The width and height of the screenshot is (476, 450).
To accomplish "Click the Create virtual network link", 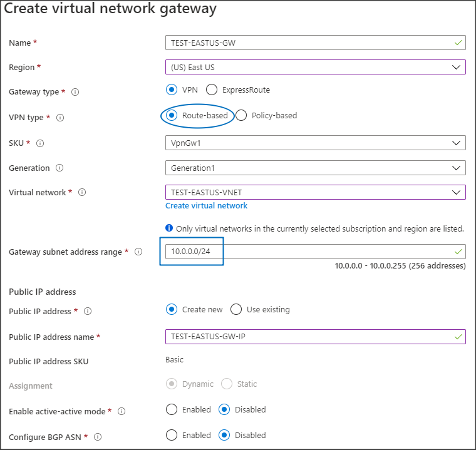I will [206, 206].
